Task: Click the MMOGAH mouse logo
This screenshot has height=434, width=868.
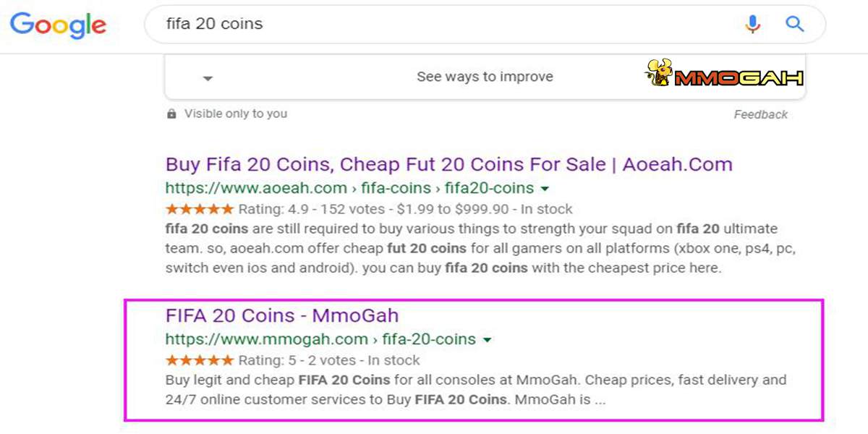Action: tap(659, 73)
